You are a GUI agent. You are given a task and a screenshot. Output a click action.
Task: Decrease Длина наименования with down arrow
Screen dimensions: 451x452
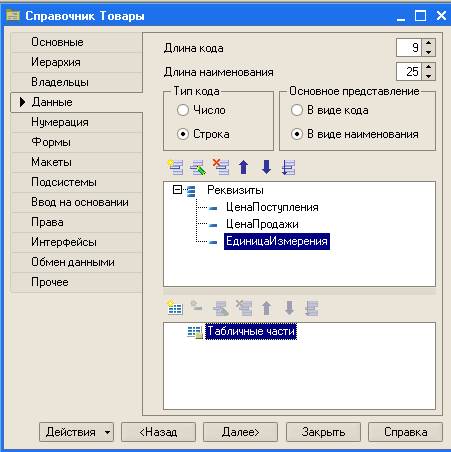click(x=429, y=76)
